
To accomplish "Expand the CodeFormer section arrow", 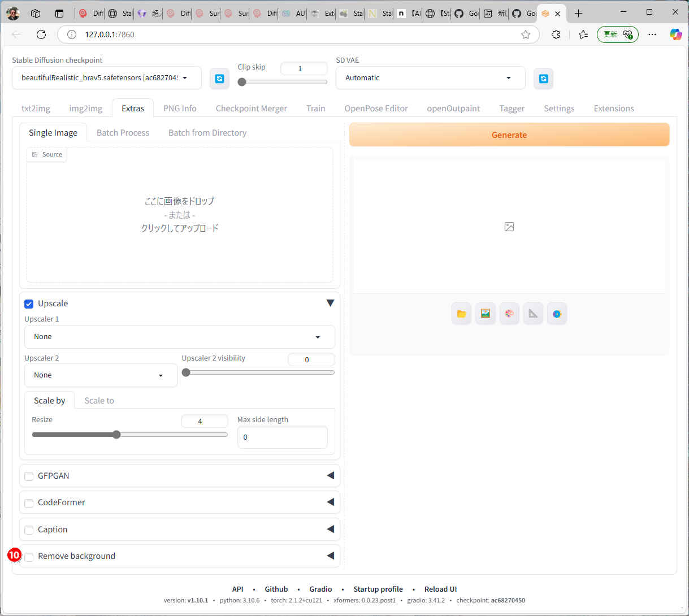I will pyautogui.click(x=330, y=502).
